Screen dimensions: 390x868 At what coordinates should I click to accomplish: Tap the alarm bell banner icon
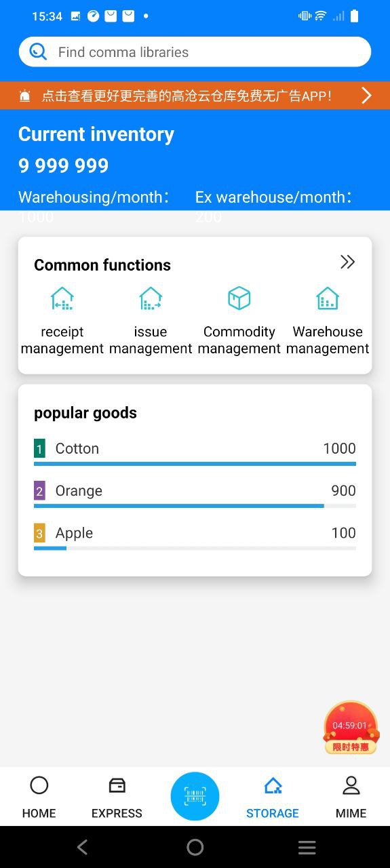point(25,96)
